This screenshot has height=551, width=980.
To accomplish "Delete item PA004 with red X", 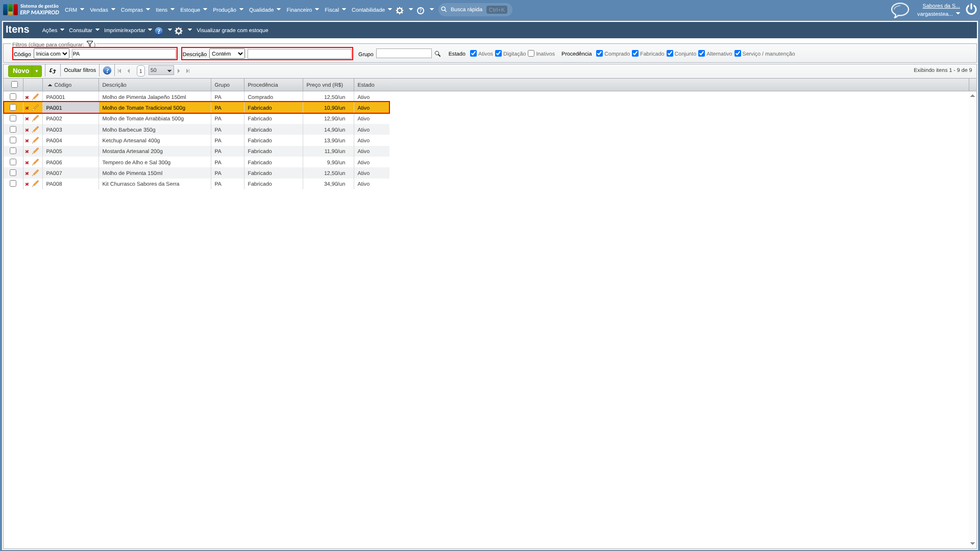I will tap(27, 141).
